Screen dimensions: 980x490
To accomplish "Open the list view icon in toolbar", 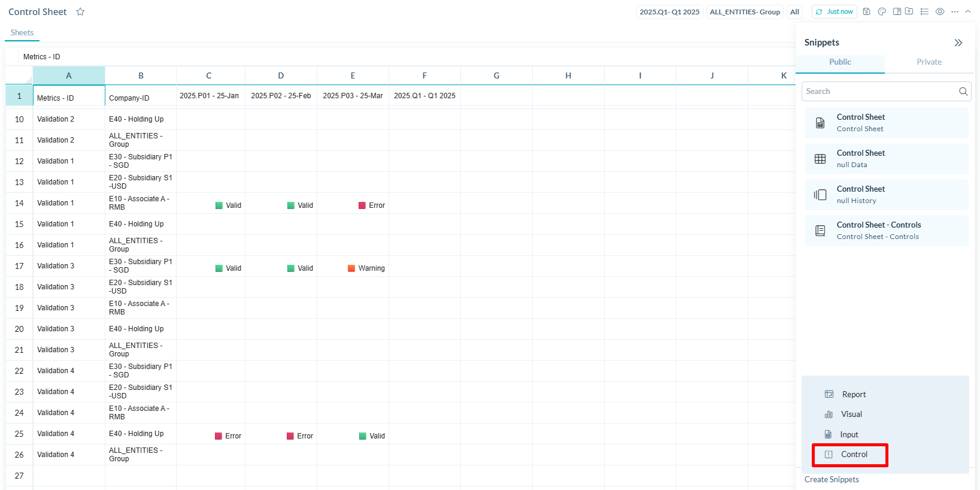I will pos(924,11).
